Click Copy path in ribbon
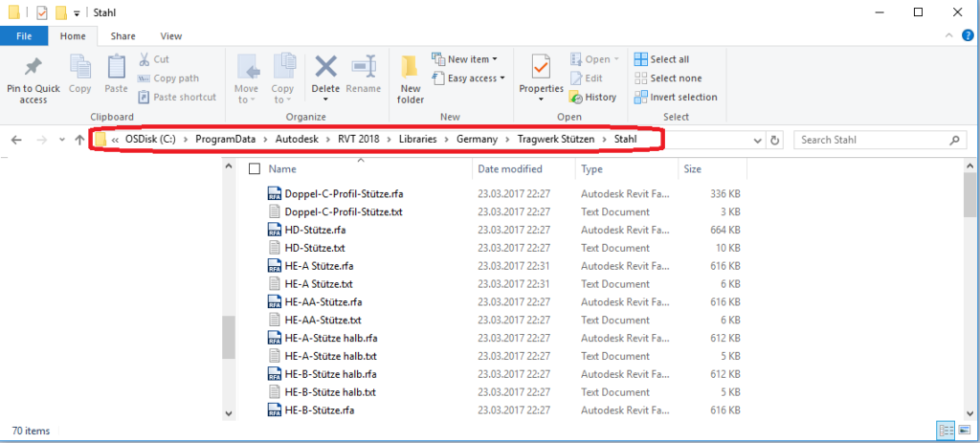The image size is (980, 443). click(168, 78)
